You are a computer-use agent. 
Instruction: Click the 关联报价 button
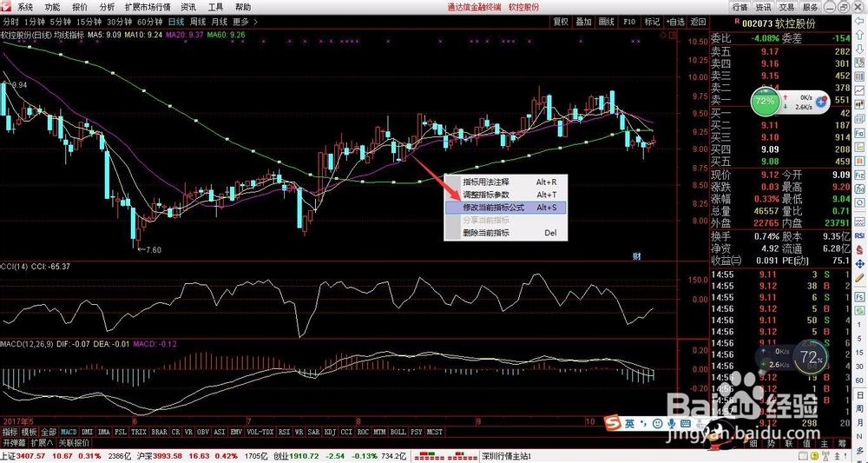74,443
